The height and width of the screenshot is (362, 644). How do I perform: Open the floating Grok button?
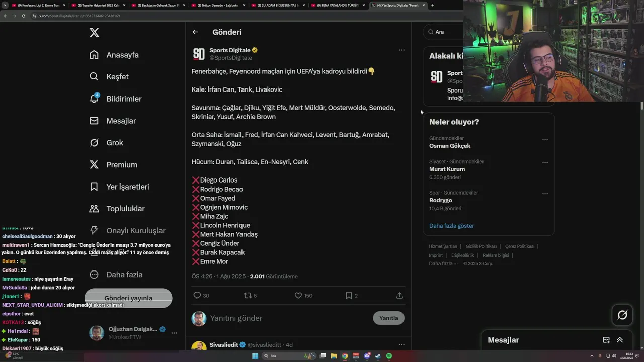click(622, 315)
